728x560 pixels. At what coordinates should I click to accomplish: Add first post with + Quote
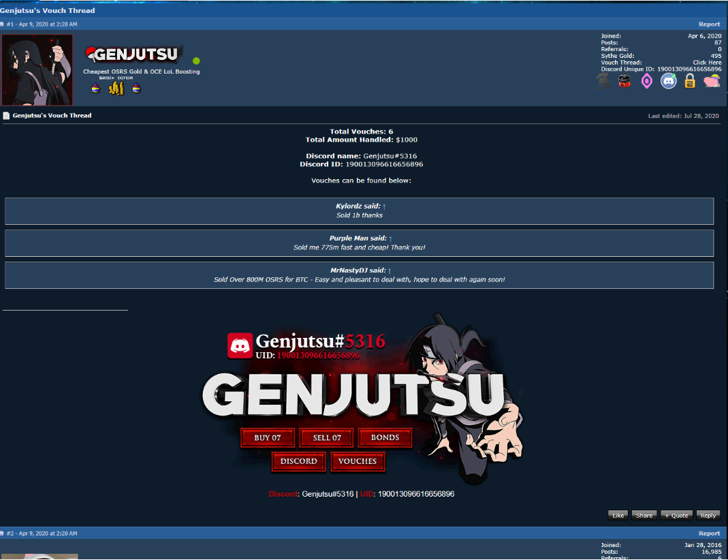[676, 516]
